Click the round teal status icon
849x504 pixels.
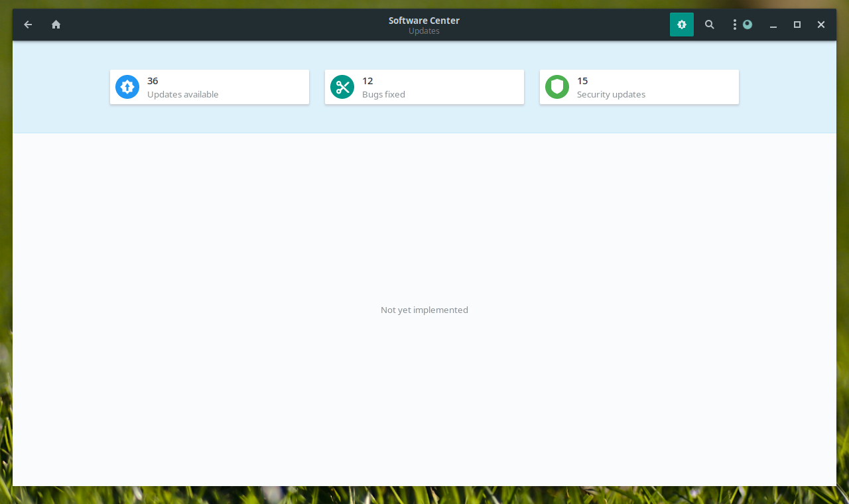point(748,25)
